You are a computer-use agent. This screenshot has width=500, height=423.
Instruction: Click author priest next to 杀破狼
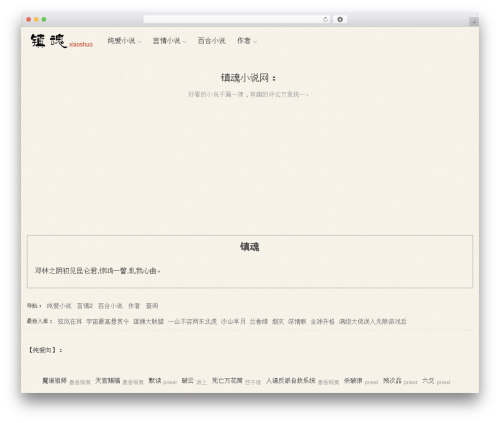pos(371,382)
